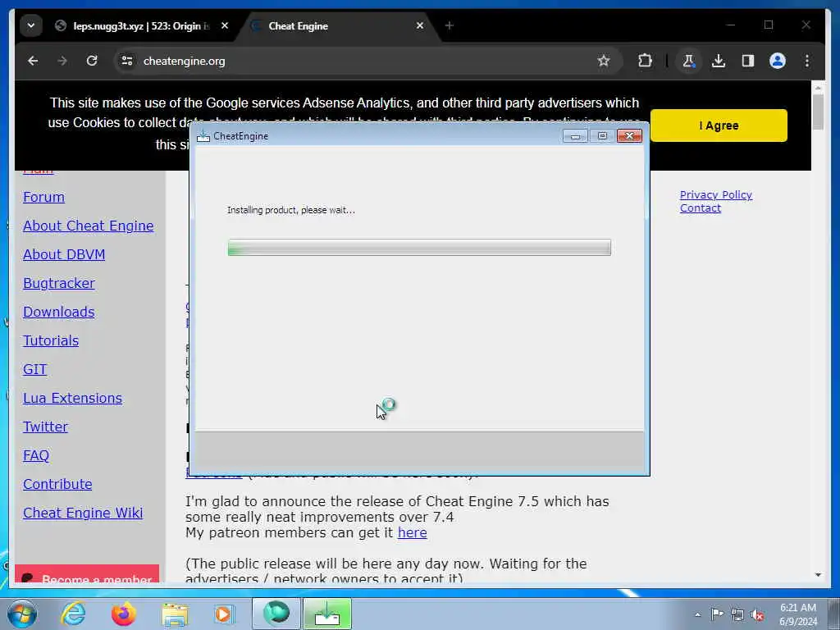Open About DBVM link
Viewport: 840px width, 630px height.
tap(64, 254)
